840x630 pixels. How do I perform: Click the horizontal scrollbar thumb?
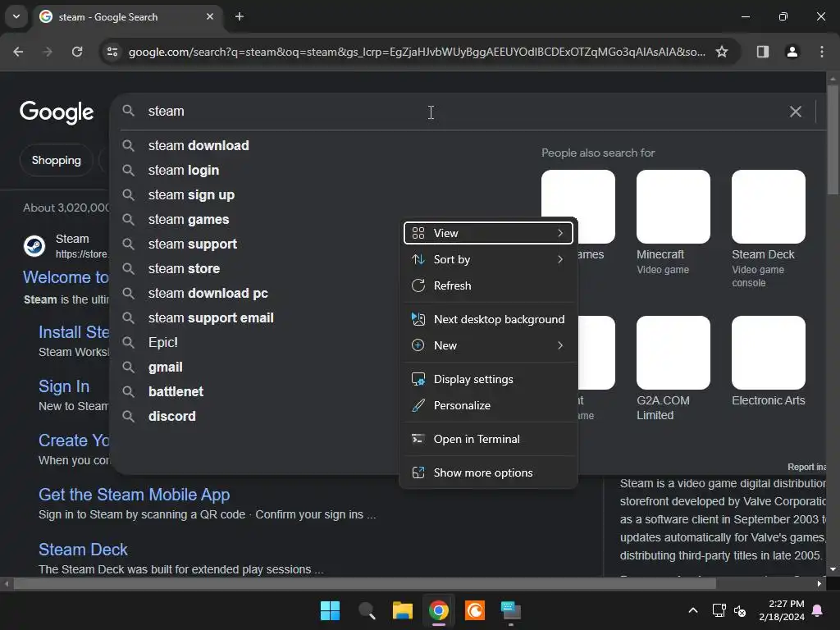pyautogui.click(x=364, y=583)
